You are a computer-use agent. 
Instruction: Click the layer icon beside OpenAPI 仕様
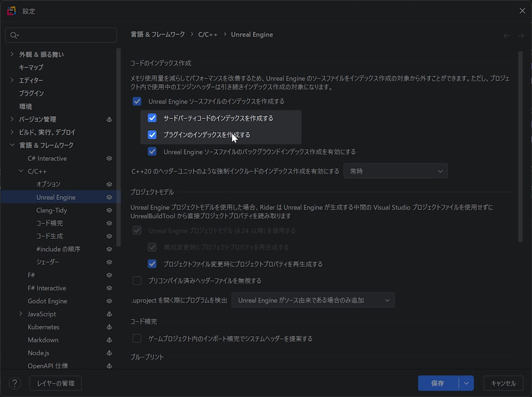click(109, 366)
